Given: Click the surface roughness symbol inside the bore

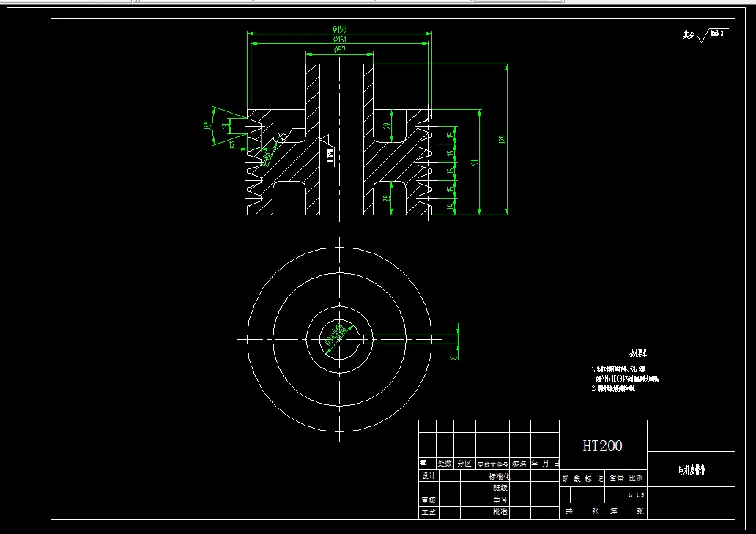Looking at the screenshot, I should 327,149.
